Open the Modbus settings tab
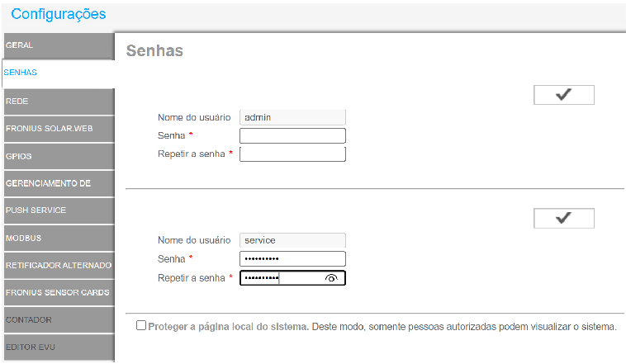626x364 pixels. click(x=56, y=238)
